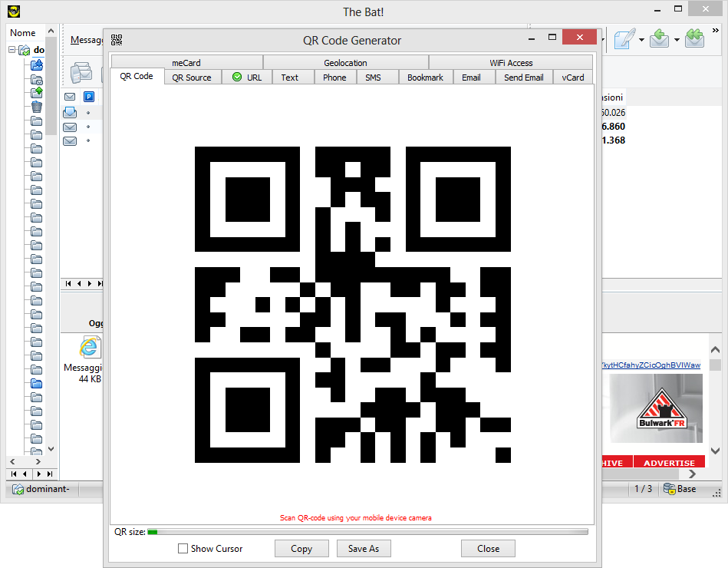Switch to the vCard tab
Viewport: 728px width, 568px height.
coord(573,78)
